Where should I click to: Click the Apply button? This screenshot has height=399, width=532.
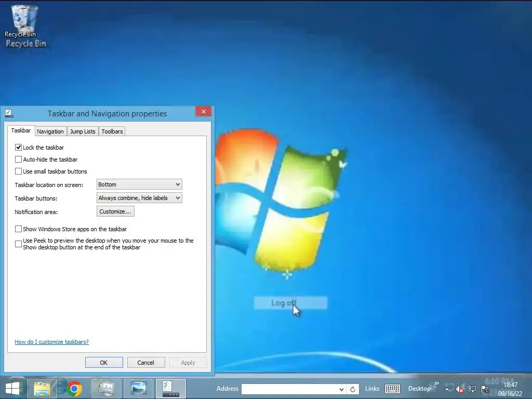tap(188, 362)
